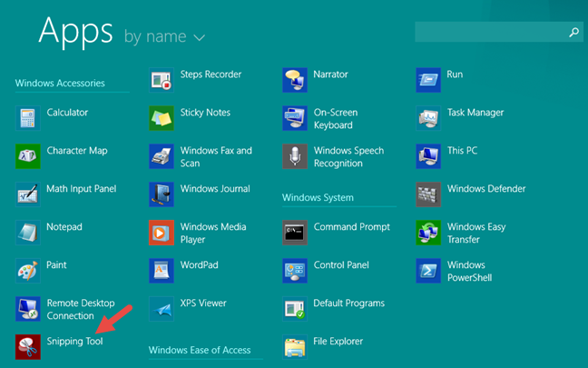Screen dimensions: 588x368
Task: Launch the Windows Defender wall icon
Action: pos(428,194)
